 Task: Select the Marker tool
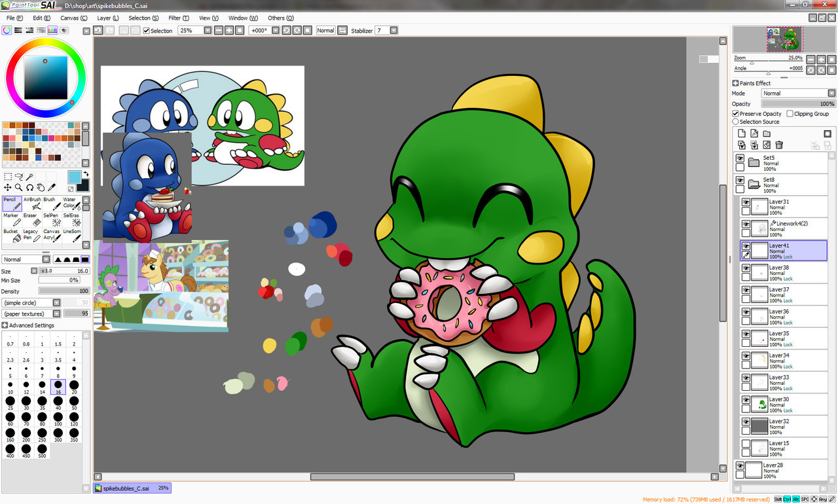tap(12, 219)
